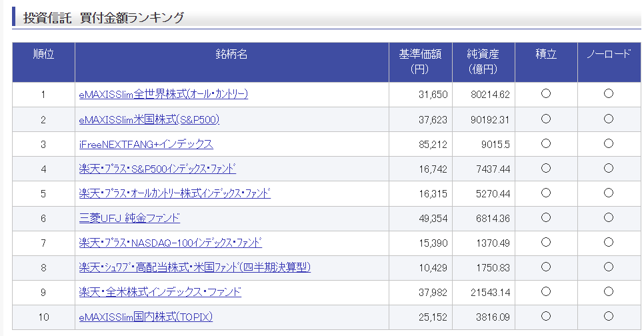The height and width of the screenshot is (336, 644).
Task: Click iFreeNEXT FANG+インデックス fund link
Action: coord(146,145)
